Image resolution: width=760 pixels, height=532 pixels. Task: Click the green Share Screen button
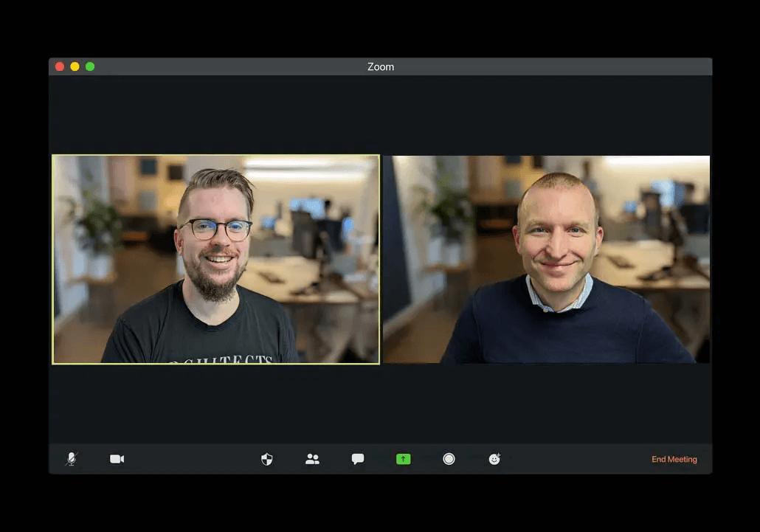[x=403, y=459]
